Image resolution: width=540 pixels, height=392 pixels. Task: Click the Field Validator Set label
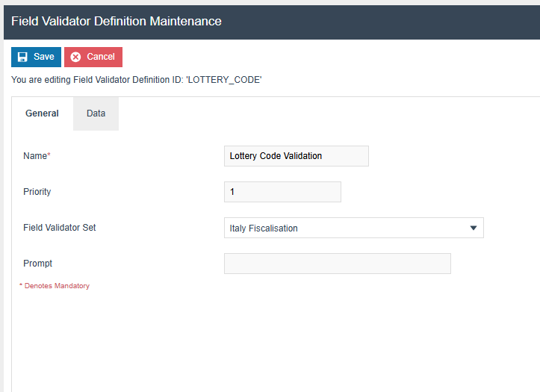tap(60, 228)
